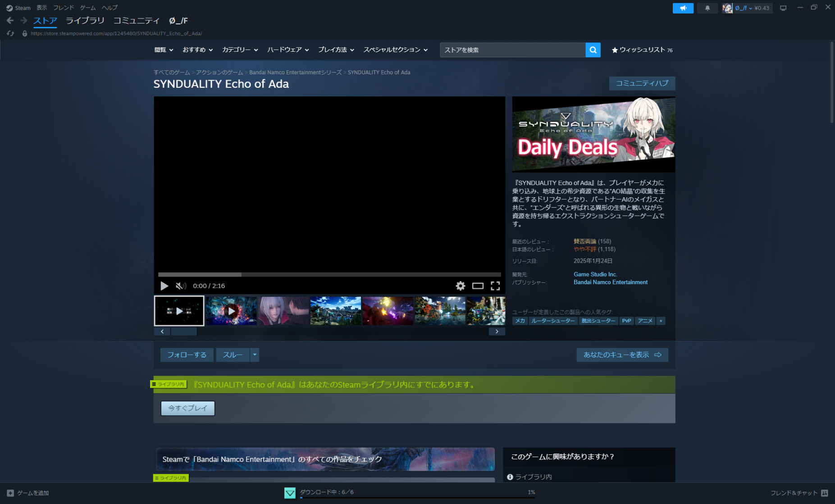Expand the カテゴリー dropdown menu
Screen dimensions: 835x504
240,50
